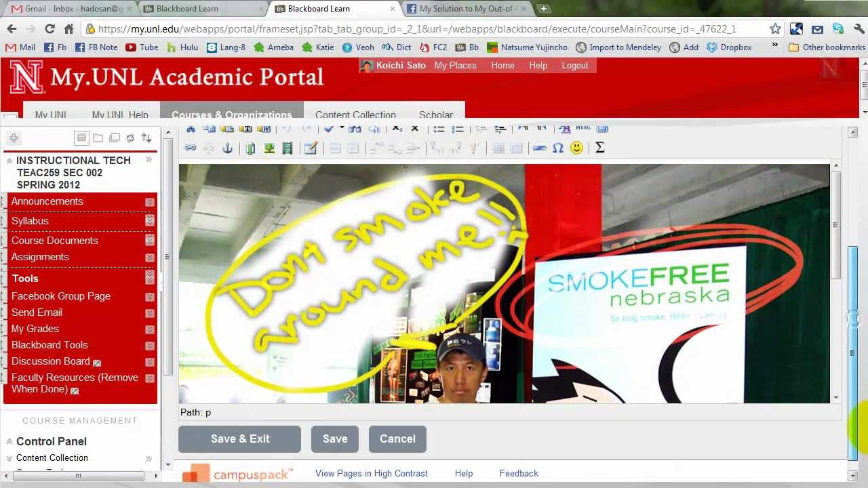The image size is (868, 488).
Task: Click the increase indent icon
Action: point(500,129)
